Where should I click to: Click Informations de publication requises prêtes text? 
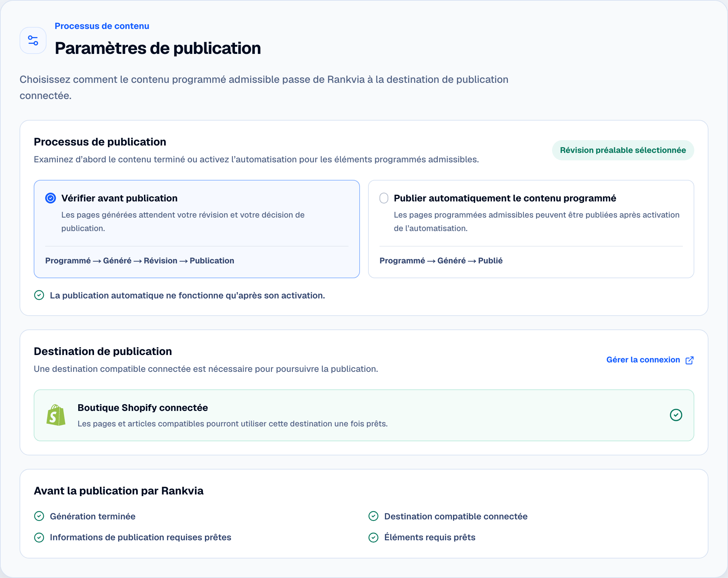tap(141, 537)
